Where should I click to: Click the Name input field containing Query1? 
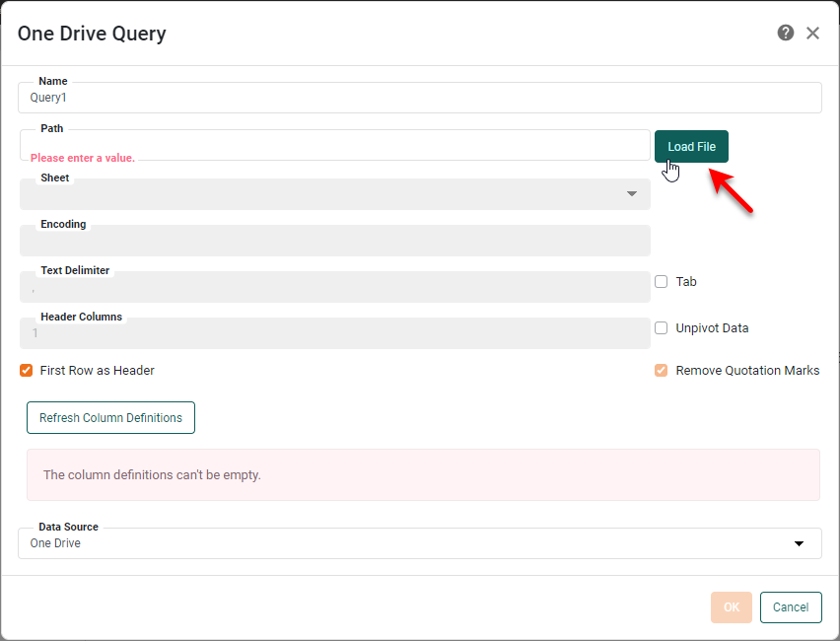(419, 98)
